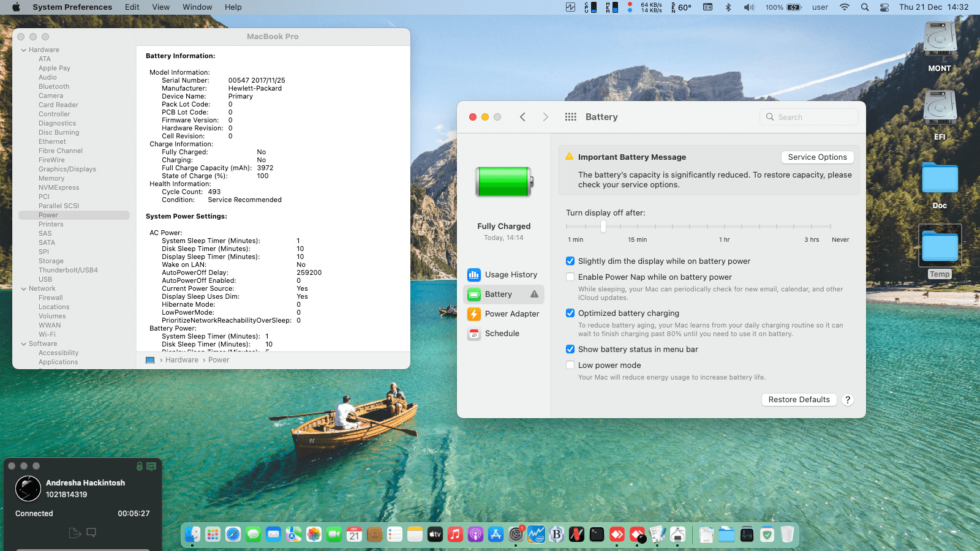The height and width of the screenshot is (551, 980).
Task: Open Spotlight search in menu bar
Action: pos(864,7)
